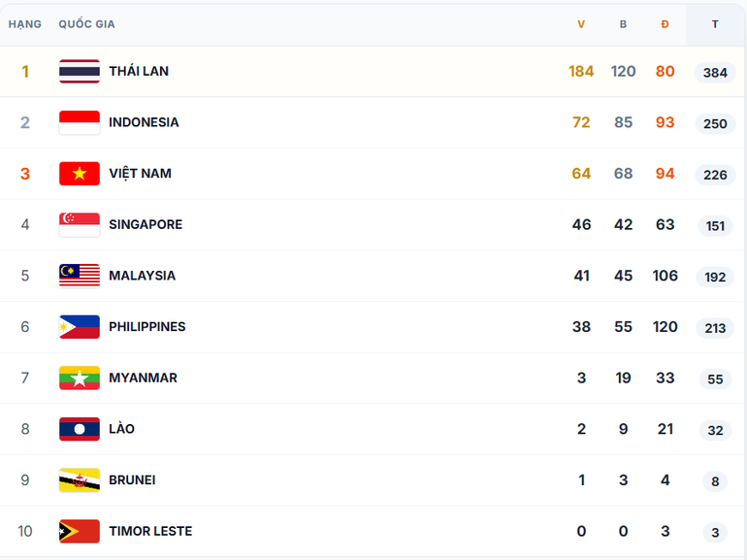Open the THÁI LAN country name
Screen dimensions: 747x560
[x=139, y=72]
